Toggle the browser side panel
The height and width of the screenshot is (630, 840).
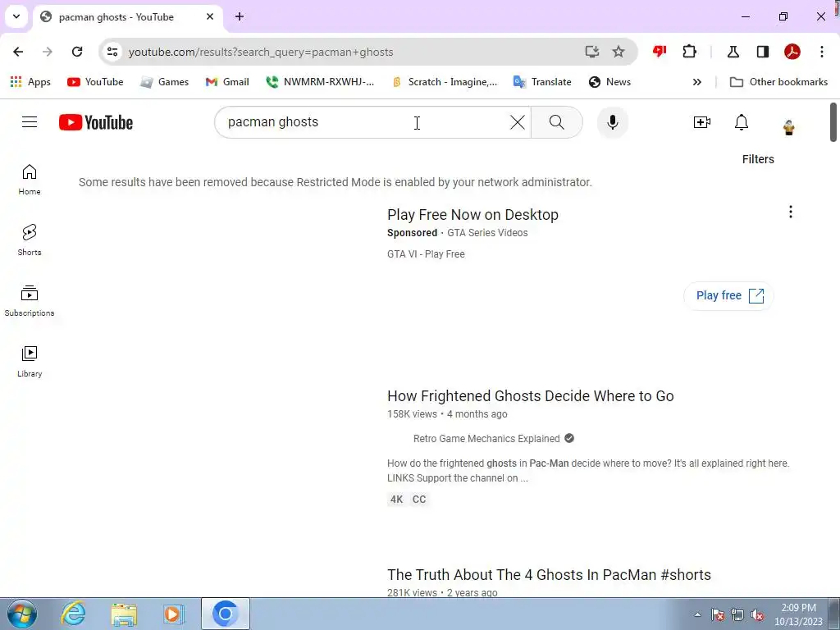click(x=762, y=52)
